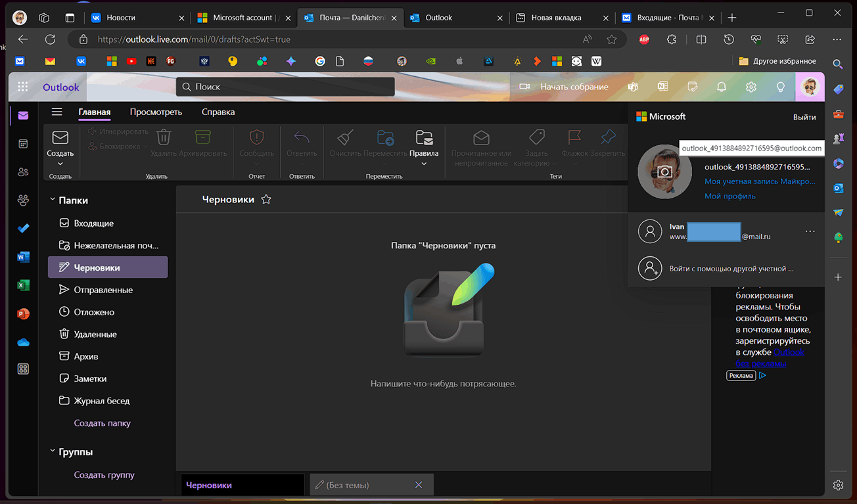Click the browser address bar URL
Screen dimensions: 857x504
194,39
